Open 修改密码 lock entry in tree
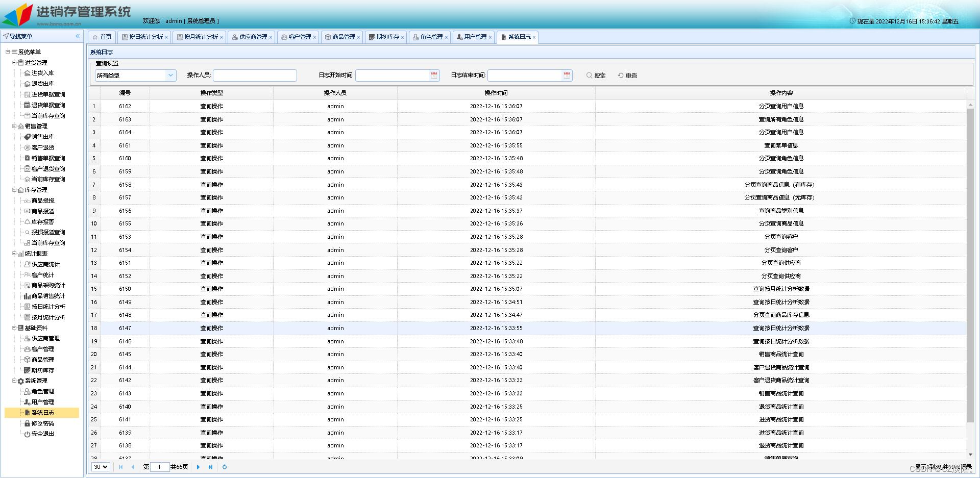 [42, 423]
